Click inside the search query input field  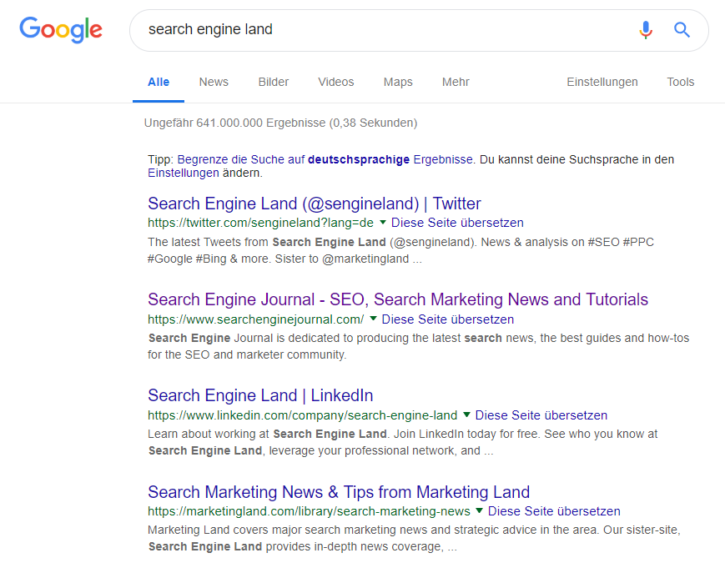point(334,30)
